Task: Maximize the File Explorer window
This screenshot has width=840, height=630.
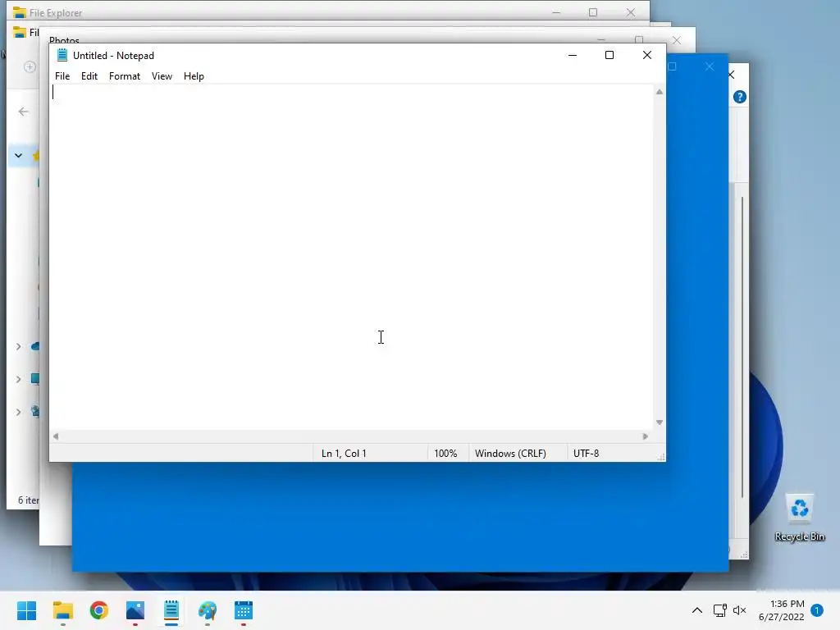Action: (593, 12)
